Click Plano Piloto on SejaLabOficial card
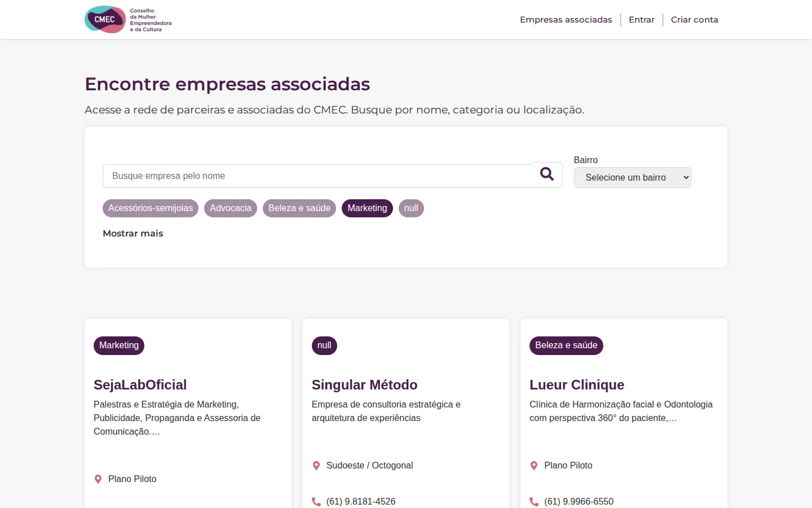Viewport: 812px width, 508px height. pos(132,479)
